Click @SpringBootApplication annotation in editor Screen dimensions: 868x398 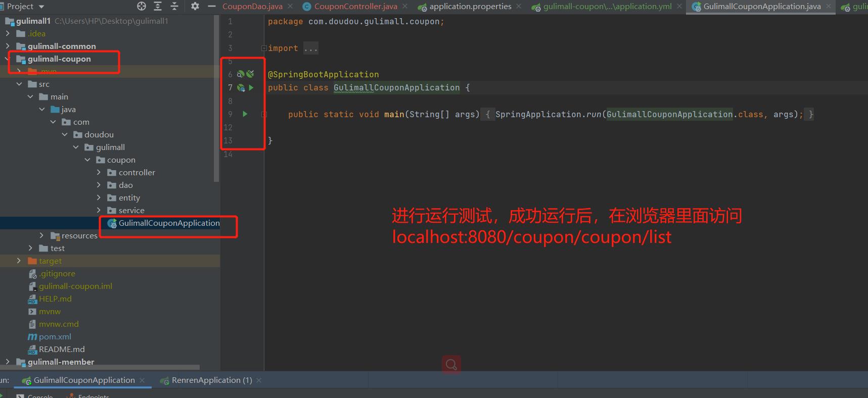point(323,74)
